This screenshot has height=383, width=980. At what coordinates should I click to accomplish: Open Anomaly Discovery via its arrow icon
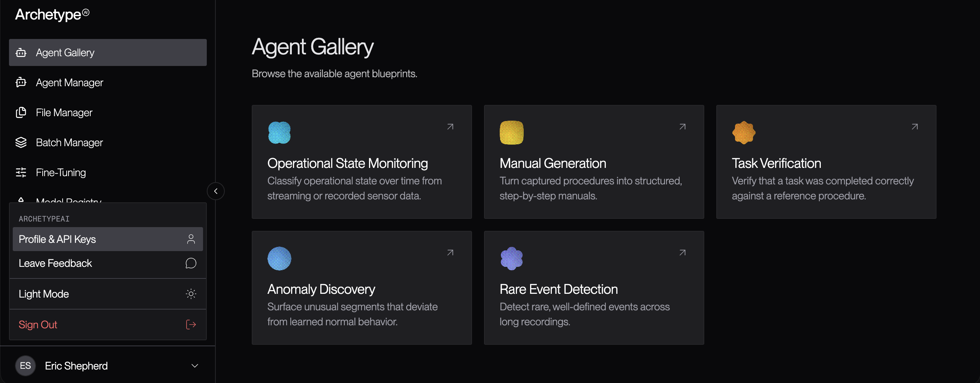[x=450, y=253]
